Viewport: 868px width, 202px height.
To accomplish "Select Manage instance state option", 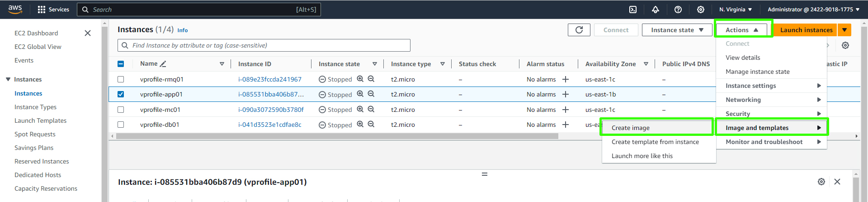I will pos(772,72).
